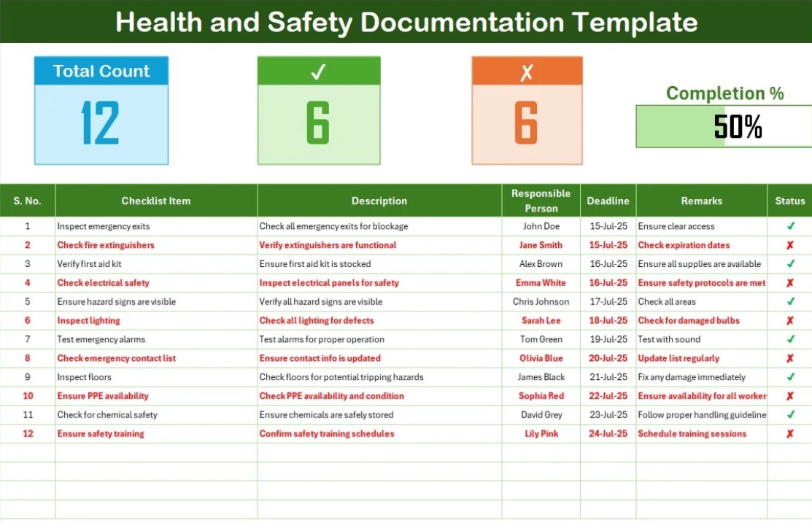Image resolution: width=812 pixels, height=523 pixels.
Task: Select the Sophia Red responsible person cell
Action: [541, 395]
